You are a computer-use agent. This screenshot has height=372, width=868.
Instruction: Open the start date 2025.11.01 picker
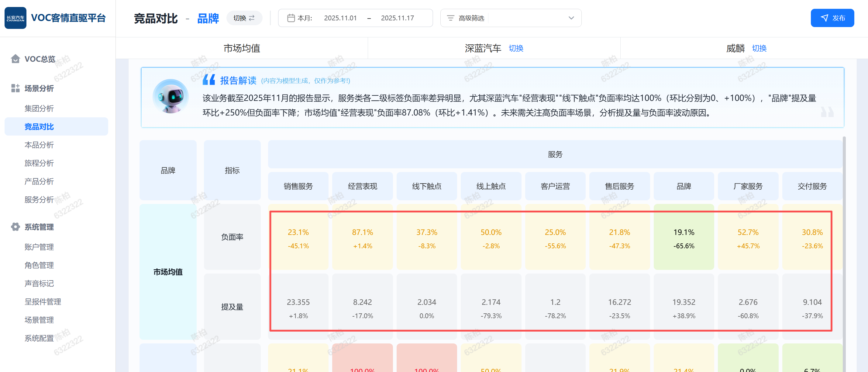pyautogui.click(x=340, y=18)
